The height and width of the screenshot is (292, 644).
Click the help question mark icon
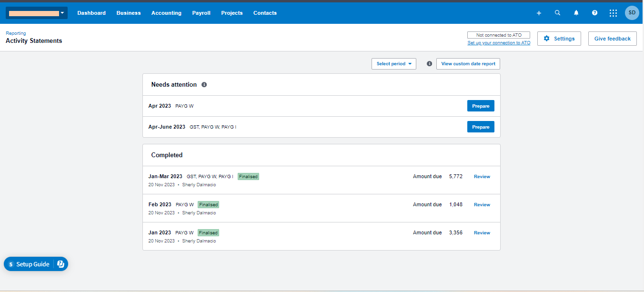594,13
